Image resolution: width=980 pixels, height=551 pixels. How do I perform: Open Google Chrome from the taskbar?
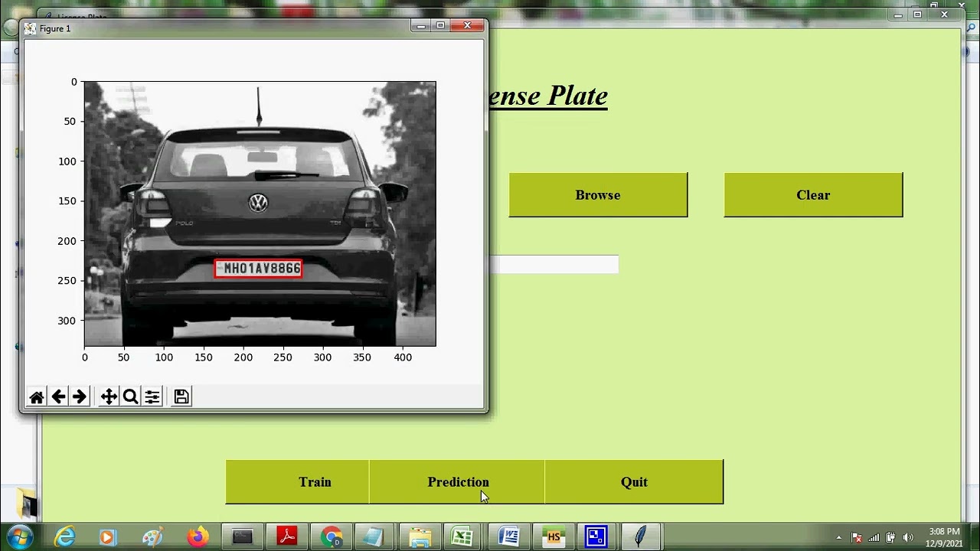coord(332,537)
